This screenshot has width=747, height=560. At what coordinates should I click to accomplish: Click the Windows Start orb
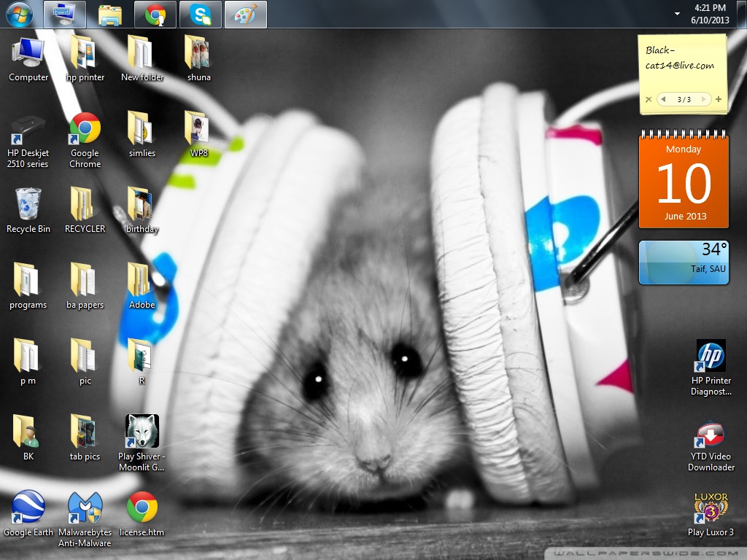[x=19, y=14]
